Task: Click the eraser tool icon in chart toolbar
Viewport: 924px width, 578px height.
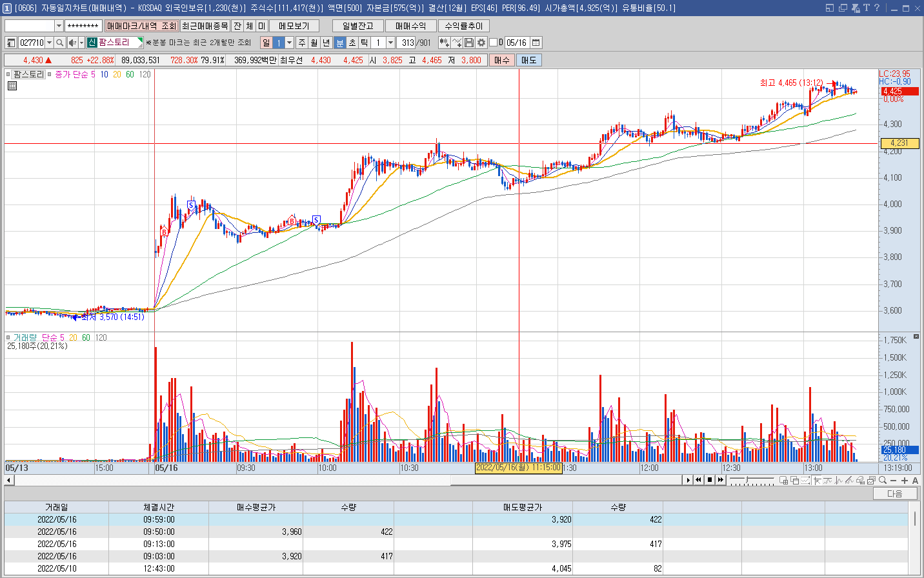Action: (860, 480)
